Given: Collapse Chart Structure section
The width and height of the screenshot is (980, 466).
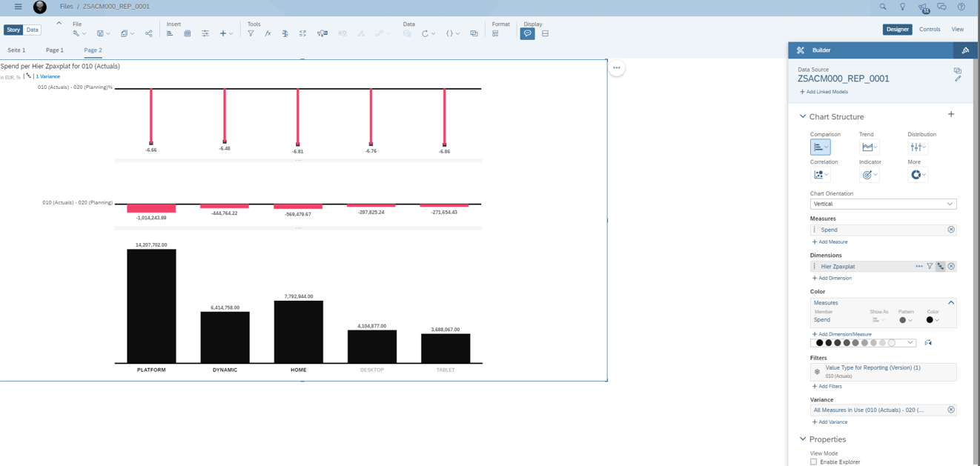Looking at the screenshot, I should (x=803, y=116).
